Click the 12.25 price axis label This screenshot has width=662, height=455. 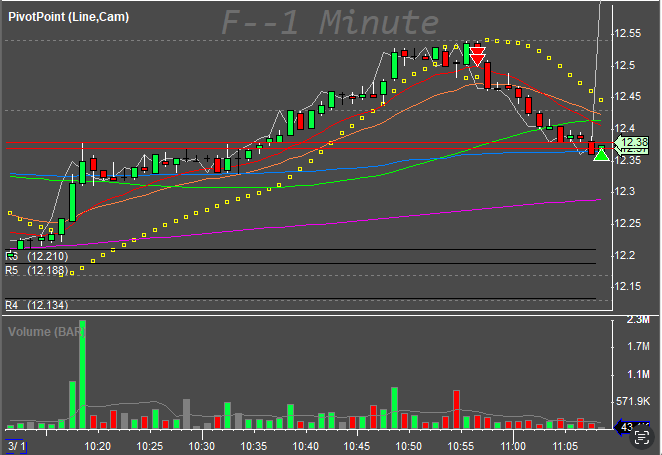point(628,223)
